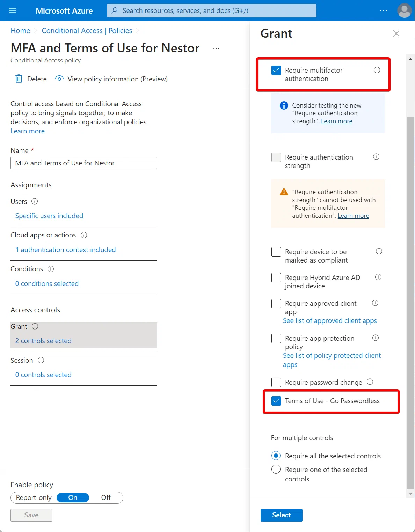Select Require one of the selected controls
Image resolution: width=415 pixels, height=532 pixels.
pyautogui.click(x=276, y=469)
